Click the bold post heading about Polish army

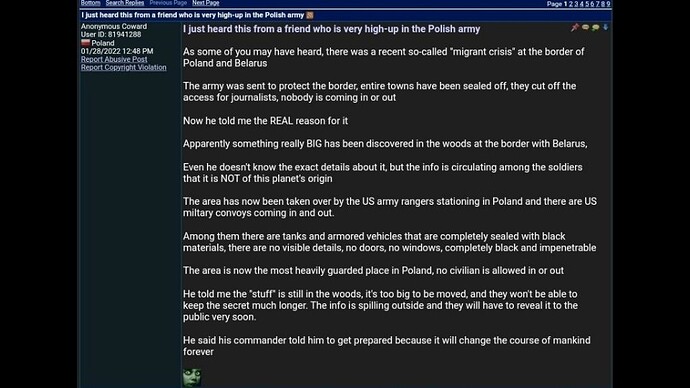click(331, 29)
